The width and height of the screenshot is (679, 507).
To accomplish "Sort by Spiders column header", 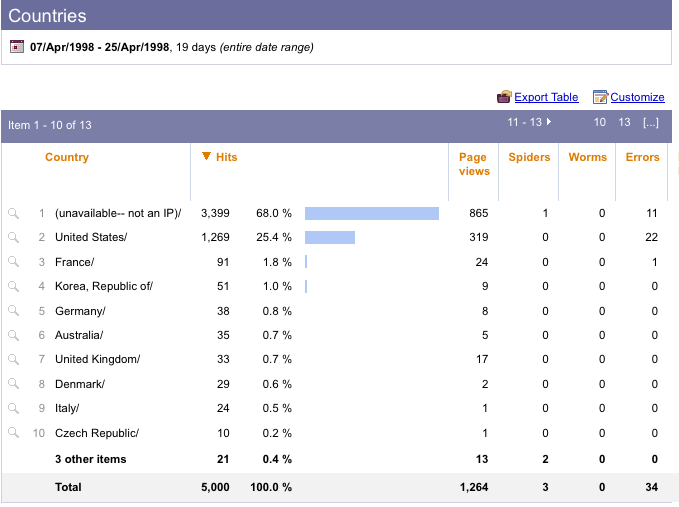I will 529,157.
